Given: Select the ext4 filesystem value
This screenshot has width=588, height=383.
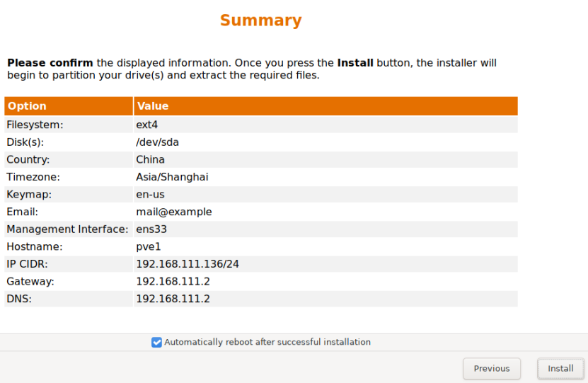Looking at the screenshot, I should coord(146,125).
